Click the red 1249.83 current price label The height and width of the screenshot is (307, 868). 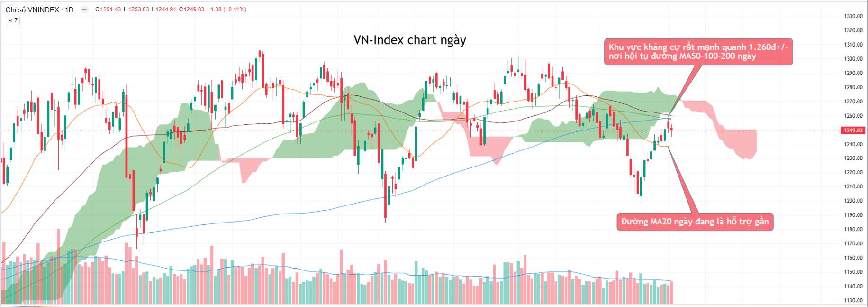pos(853,130)
